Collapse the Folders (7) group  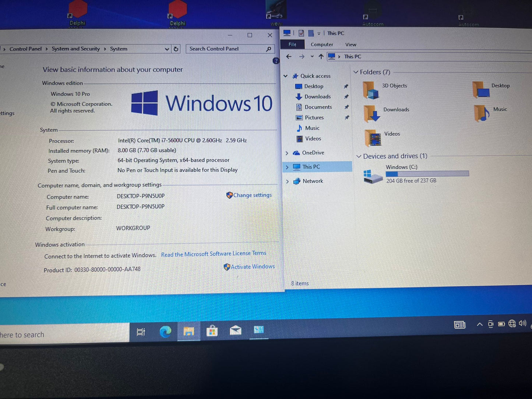tap(356, 72)
